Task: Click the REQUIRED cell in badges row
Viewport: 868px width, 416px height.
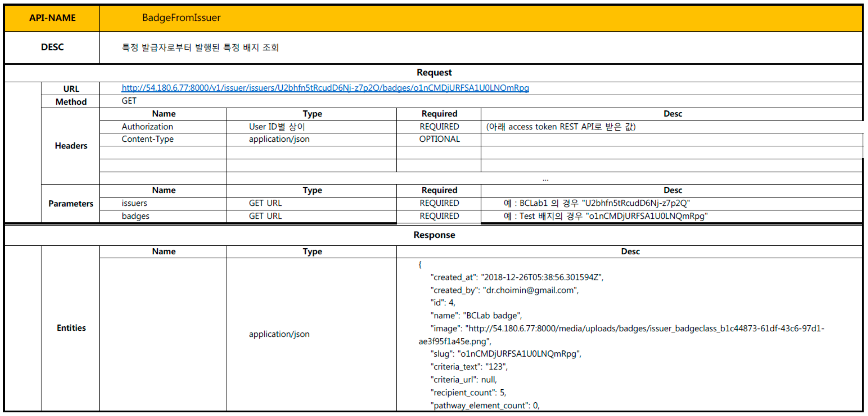Action: click(439, 216)
